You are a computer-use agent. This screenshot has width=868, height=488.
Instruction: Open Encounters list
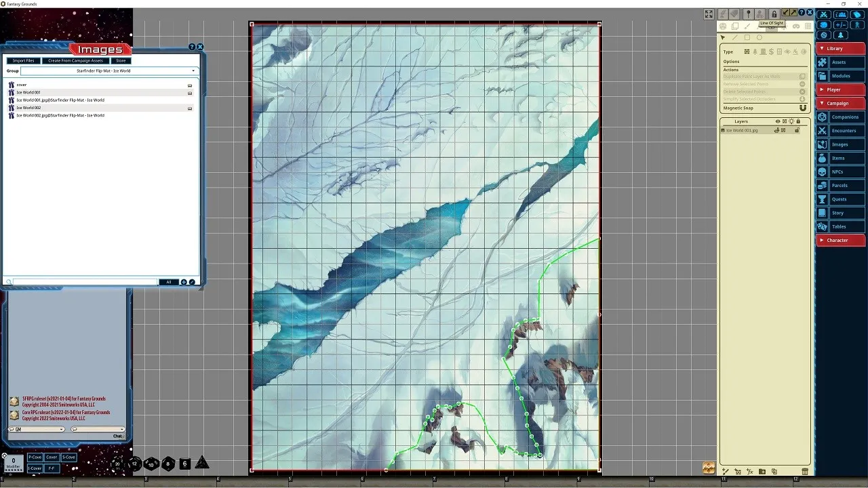click(x=840, y=131)
